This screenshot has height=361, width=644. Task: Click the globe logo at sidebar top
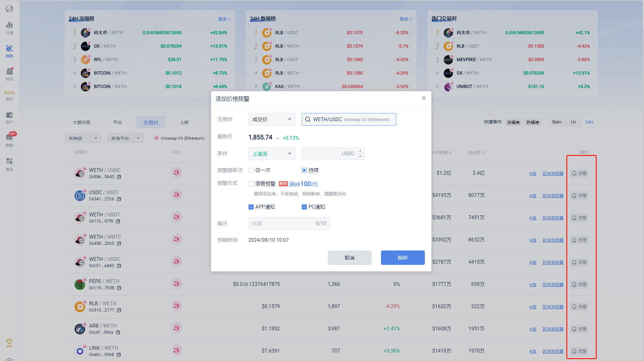[9, 9]
